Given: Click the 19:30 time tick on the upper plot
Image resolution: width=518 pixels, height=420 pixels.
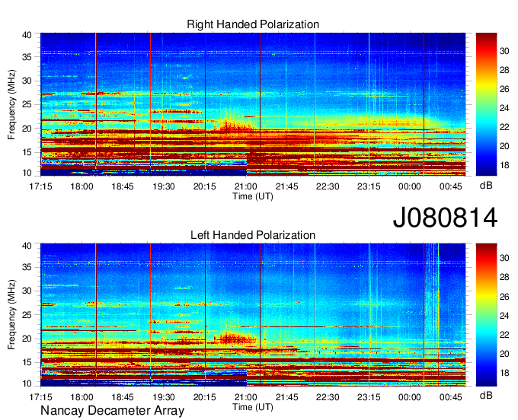Looking at the screenshot, I should pyautogui.click(x=164, y=186).
